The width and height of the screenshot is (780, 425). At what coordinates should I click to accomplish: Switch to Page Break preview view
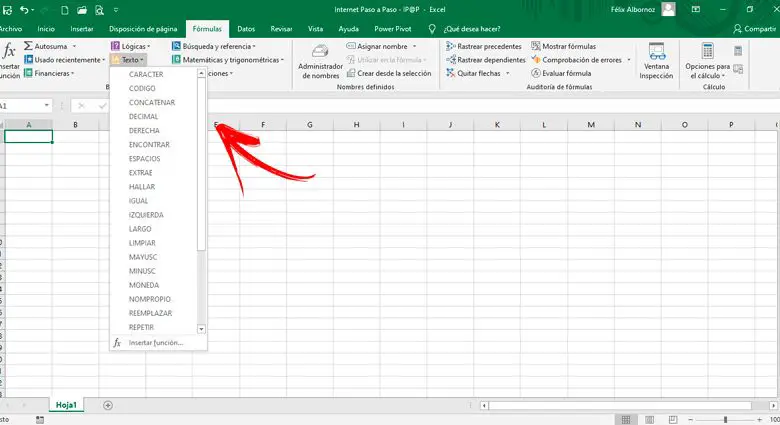[673, 420]
